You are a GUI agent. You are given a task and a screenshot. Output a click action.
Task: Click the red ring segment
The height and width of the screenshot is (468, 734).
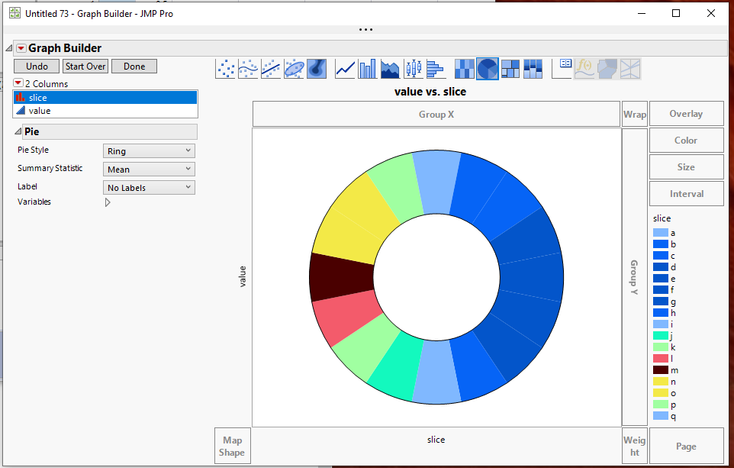pyautogui.click(x=349, y=317)
